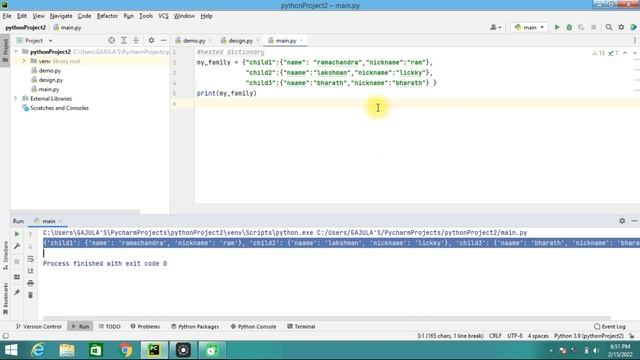Collapse all icon in Project panel header
This screenshot has width=640, height=360.
(x=136, y=40)
